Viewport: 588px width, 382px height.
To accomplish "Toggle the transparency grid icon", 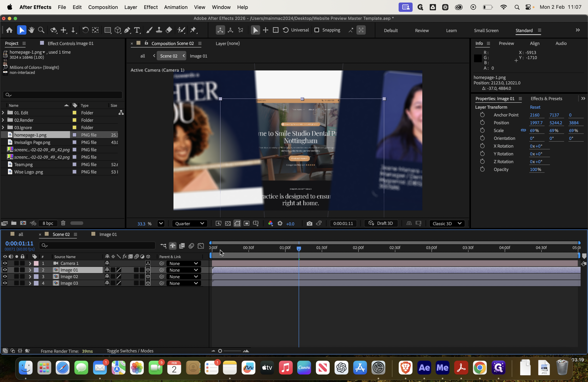I will click(228, 223).
